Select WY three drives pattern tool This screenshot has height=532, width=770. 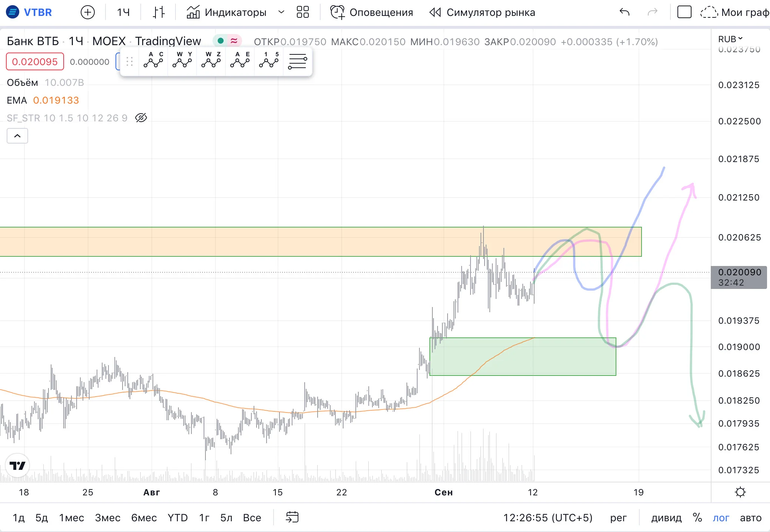coord(182,60)
